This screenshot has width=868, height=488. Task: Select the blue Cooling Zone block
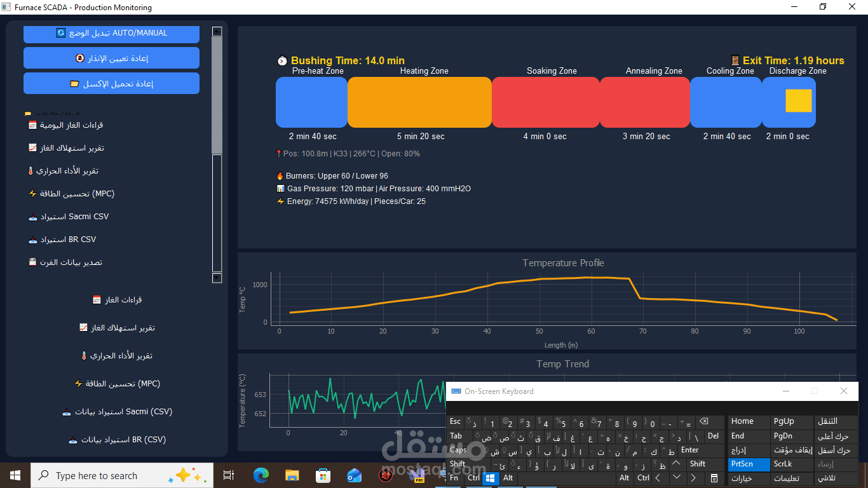[x=726, y=102]
